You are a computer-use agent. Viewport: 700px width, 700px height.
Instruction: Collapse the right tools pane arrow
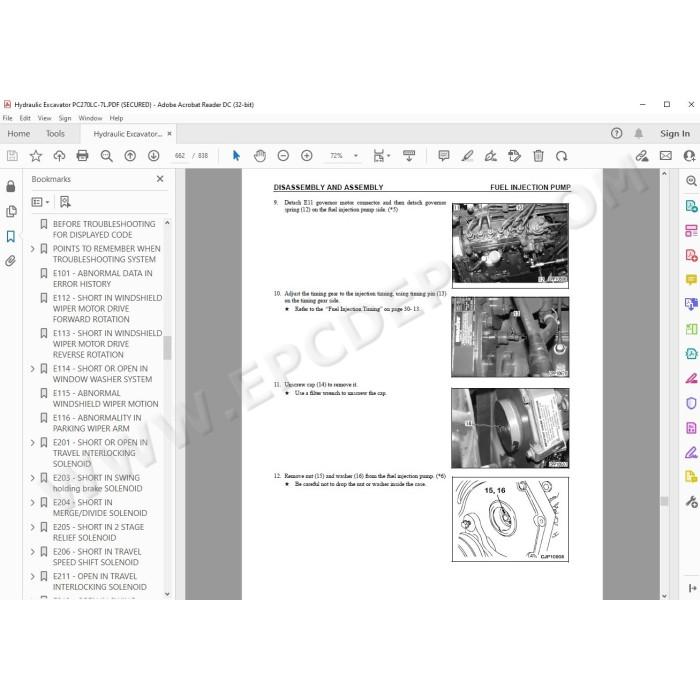tap(692, 588)
